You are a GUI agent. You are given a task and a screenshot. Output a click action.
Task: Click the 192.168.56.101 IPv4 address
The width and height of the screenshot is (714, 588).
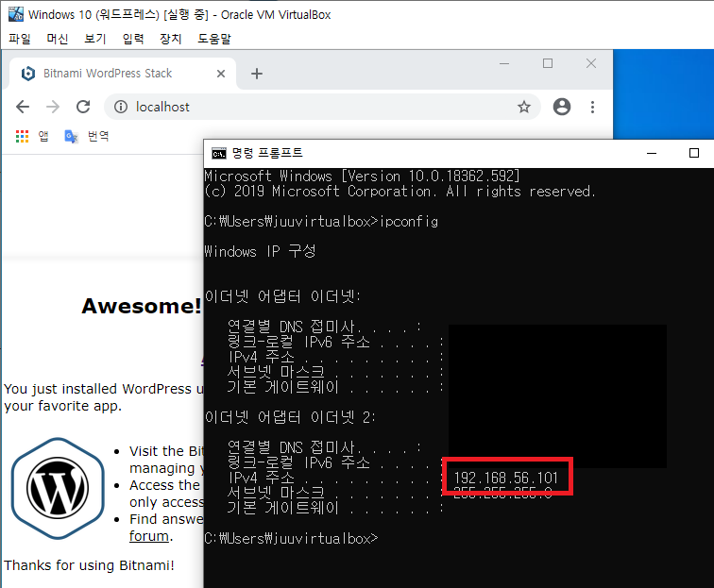[x=506, y=478]
